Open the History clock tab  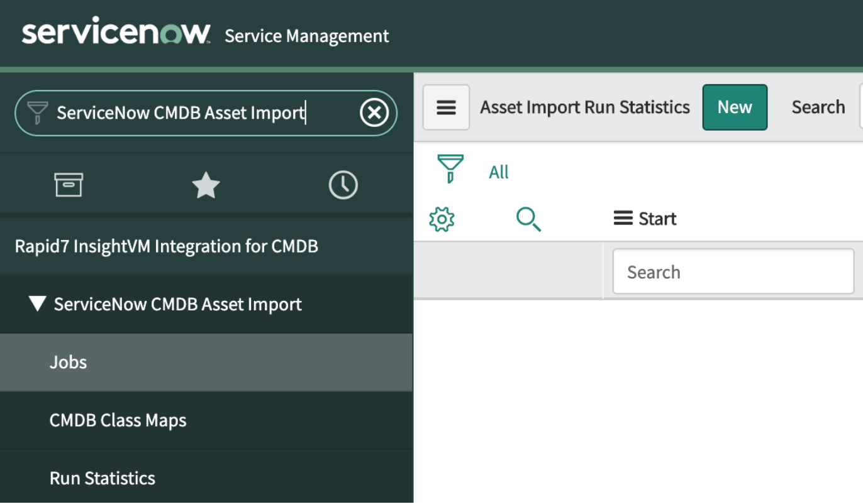tap(343, 185)
